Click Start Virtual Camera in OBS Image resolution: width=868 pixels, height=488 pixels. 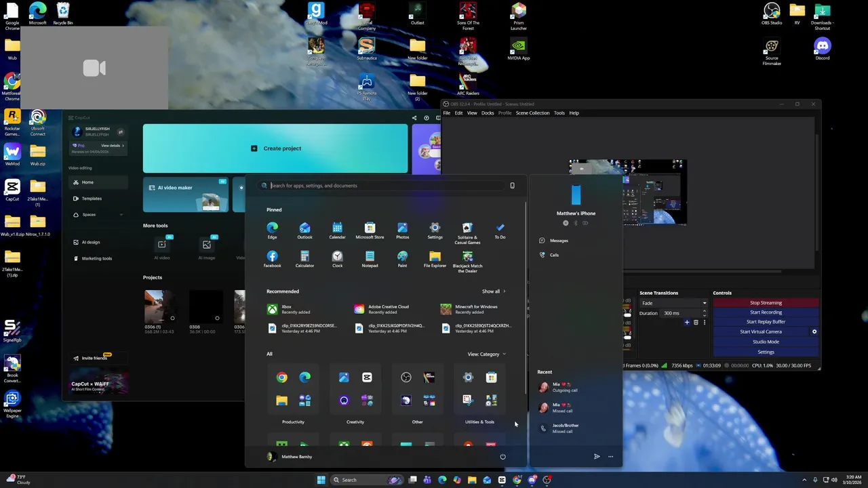(761, 331)
